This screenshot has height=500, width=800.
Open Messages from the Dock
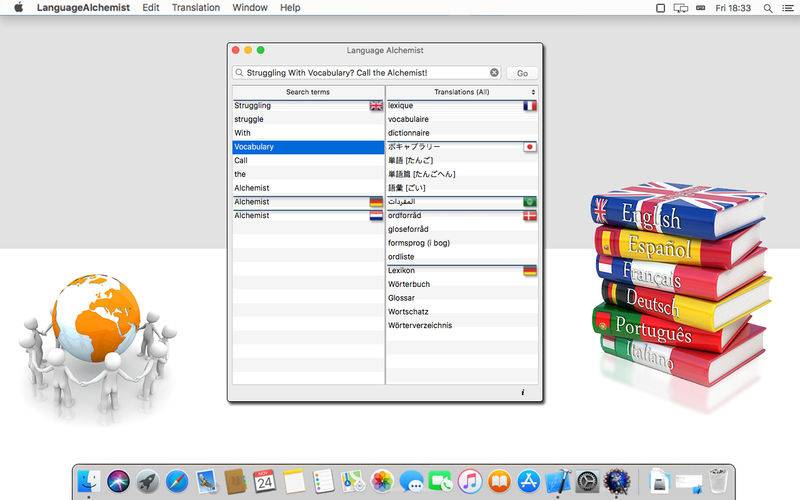tap(411, 482)
